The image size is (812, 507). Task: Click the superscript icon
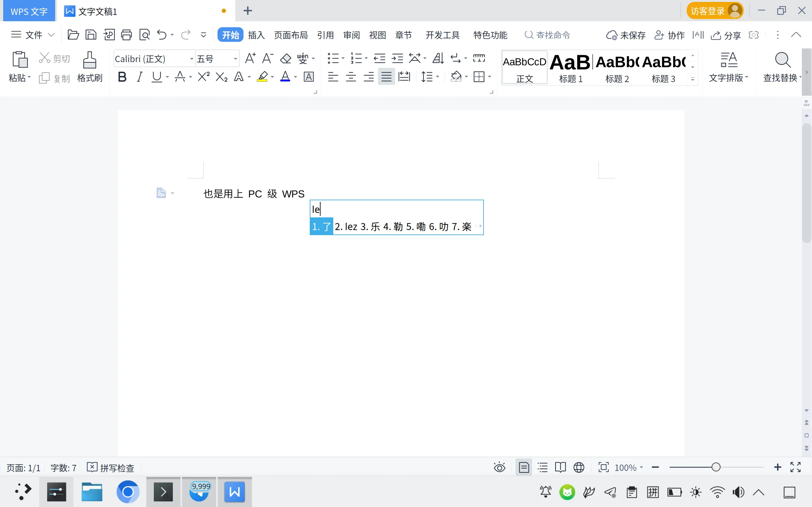[203, 76]
